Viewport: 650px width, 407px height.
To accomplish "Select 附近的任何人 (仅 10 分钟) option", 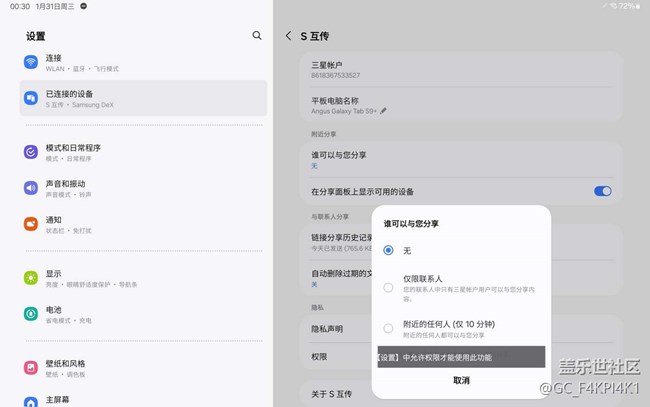I will coord(388,328).
